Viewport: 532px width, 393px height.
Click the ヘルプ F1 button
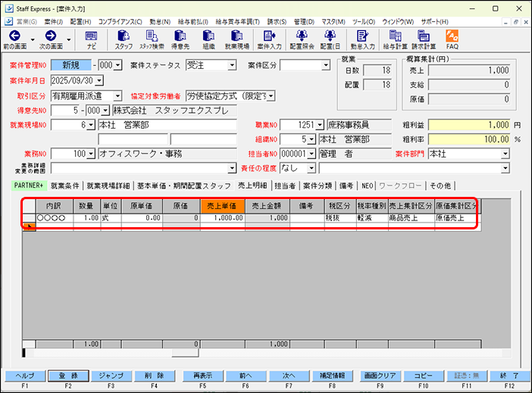pos(25,376)
